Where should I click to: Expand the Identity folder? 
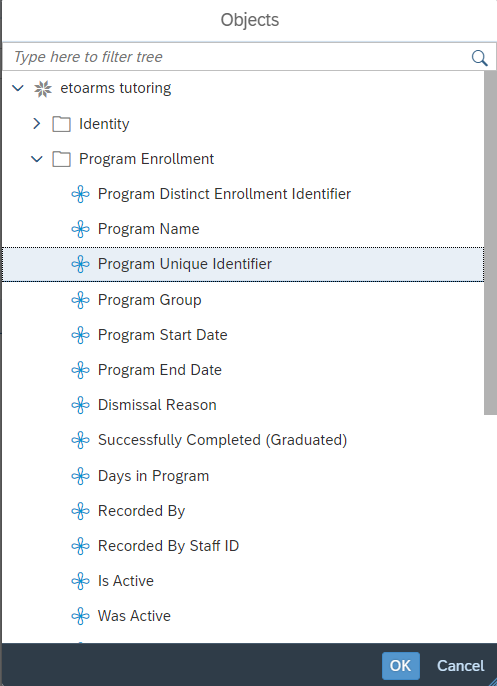coord(37,124)
